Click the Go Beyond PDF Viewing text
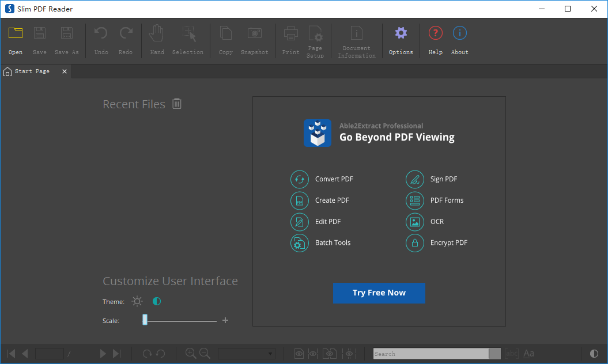 pyautogui.click(x=397, y=137)
